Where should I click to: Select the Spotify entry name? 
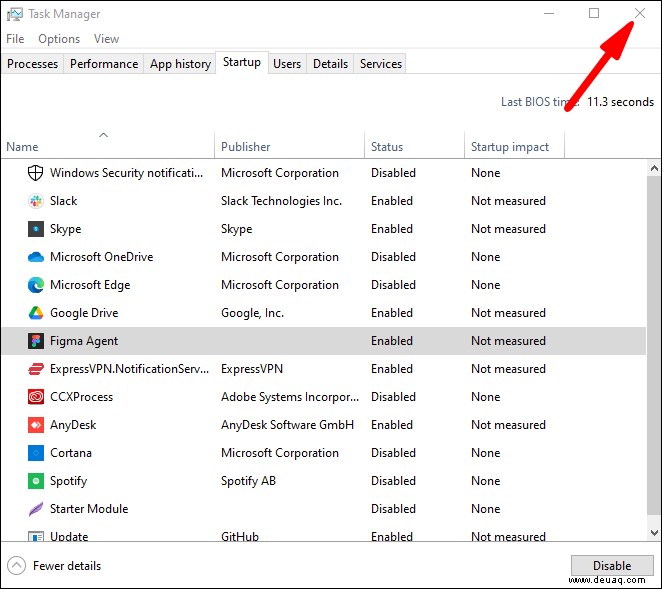[x=68, y=481]
